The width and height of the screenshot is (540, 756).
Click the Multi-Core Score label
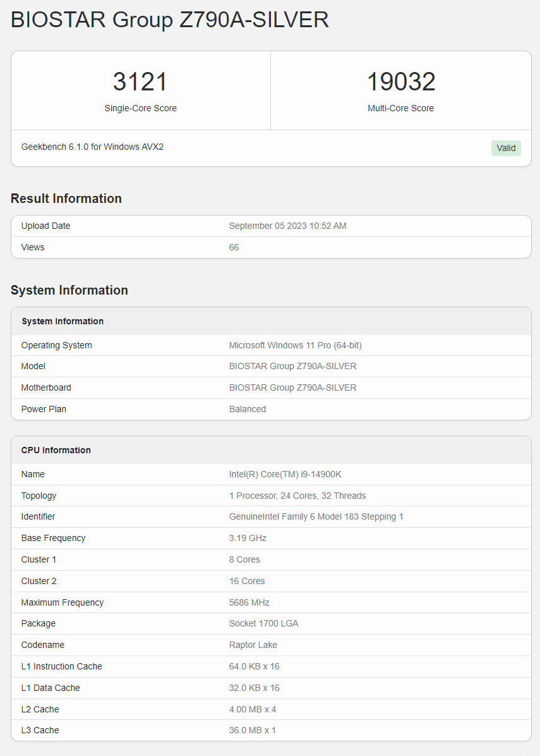point(401,109)
